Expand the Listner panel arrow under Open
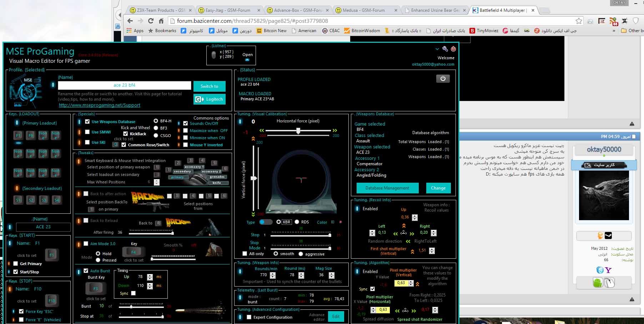The image size is (644, 324). tap(247, 60)
